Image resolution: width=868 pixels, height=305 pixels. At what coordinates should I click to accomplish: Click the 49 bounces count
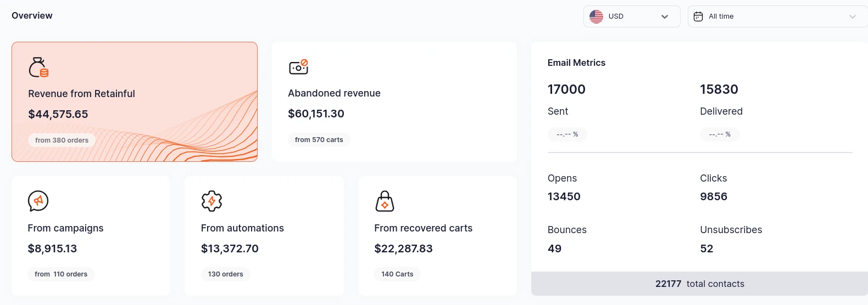point(554,248)
